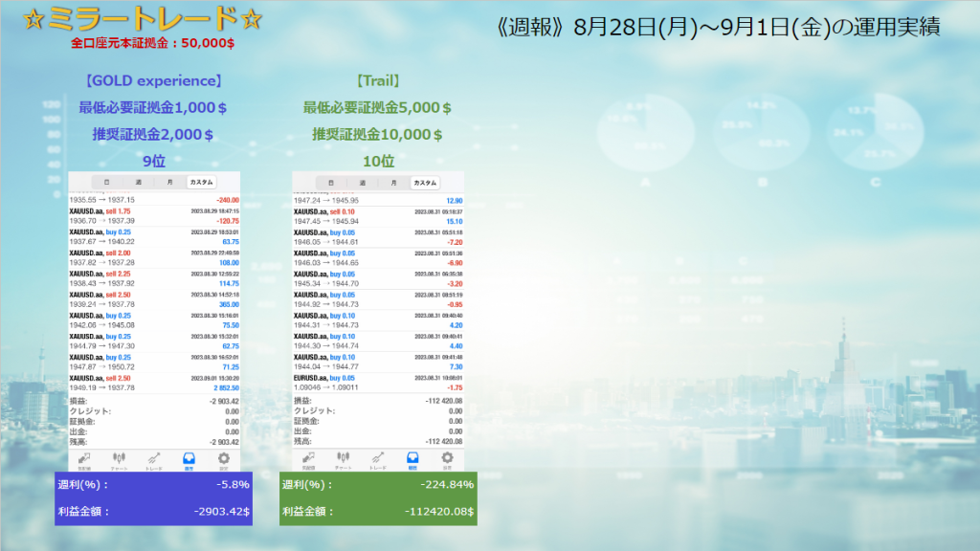
Task: Select 日 period tab in GOLD experience panel
Action: [x=106, y=182]
